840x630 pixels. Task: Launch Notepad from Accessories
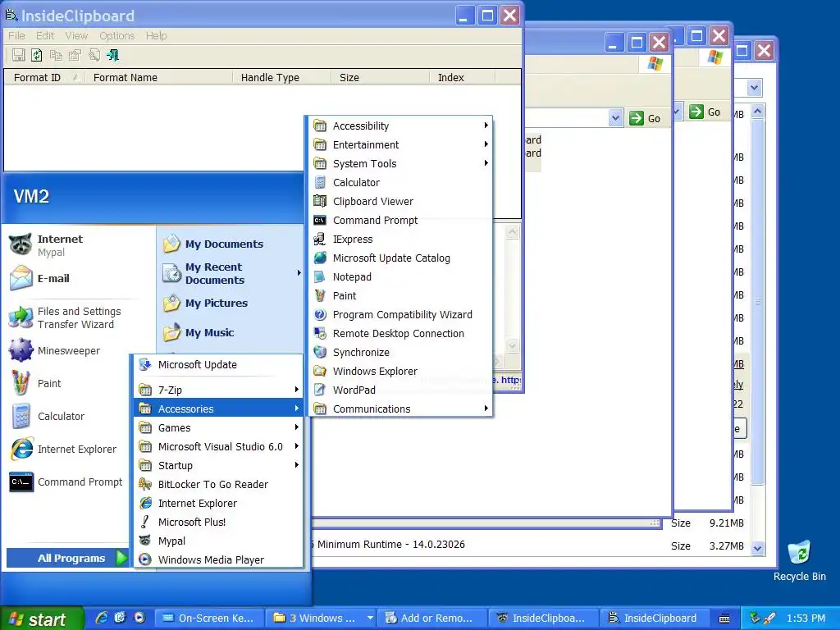point(400,277)
